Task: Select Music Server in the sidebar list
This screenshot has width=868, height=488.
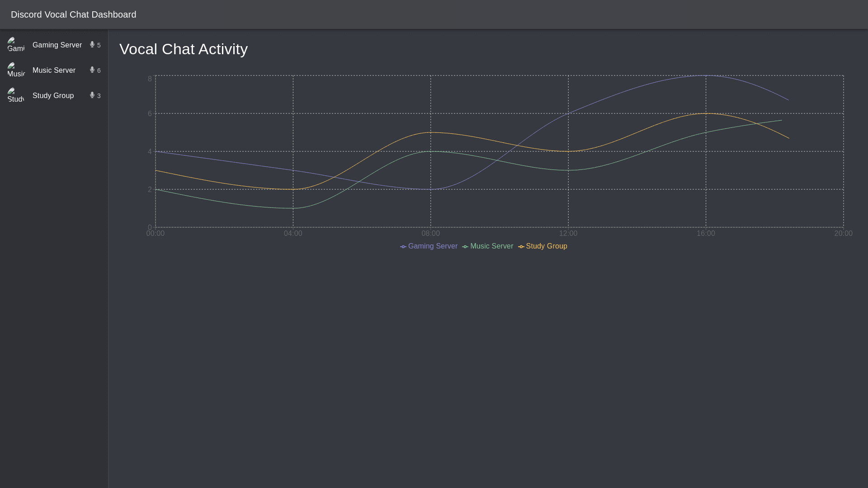Action: click(54, 70)
